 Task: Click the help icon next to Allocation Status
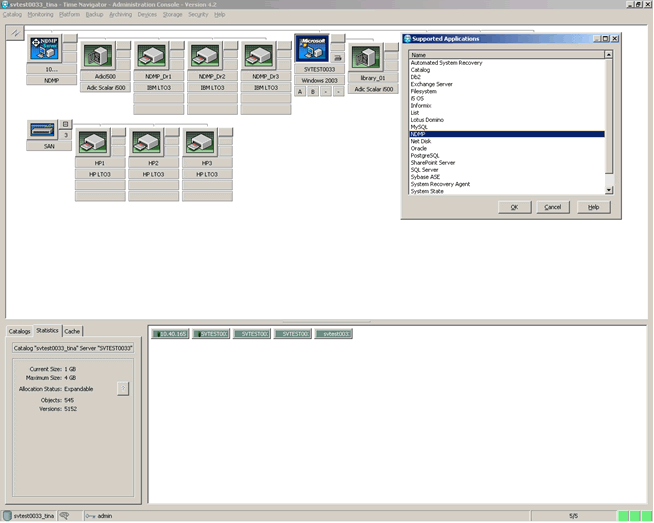click(123, 389)
